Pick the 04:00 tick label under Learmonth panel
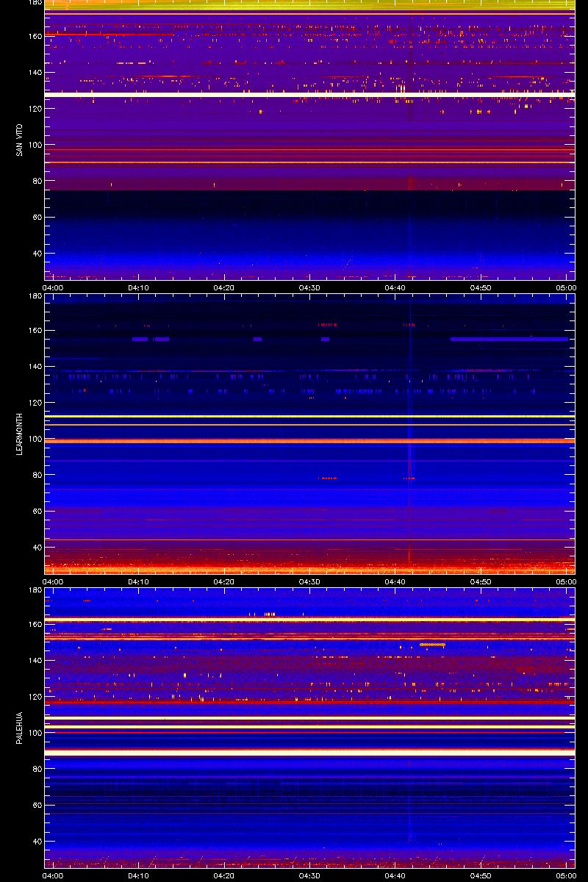Screen dimensions: 588x882 coord(54,581)
